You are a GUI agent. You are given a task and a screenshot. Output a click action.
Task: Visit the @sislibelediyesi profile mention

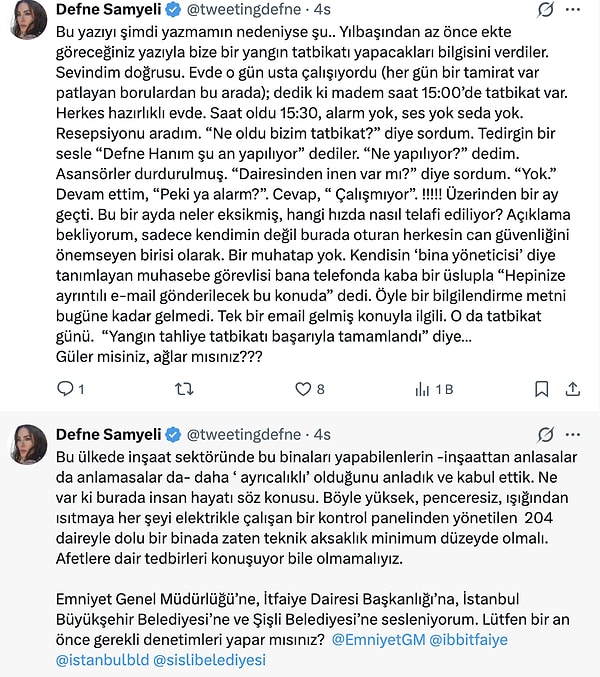[213, 660]
